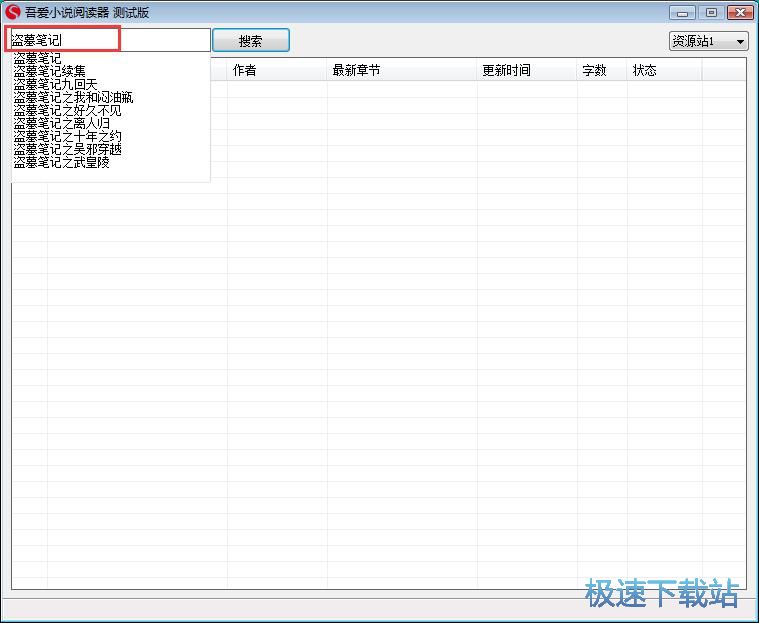
Task: Choose suggestion 盗墓笔记九回天
Action: (55, 84)
